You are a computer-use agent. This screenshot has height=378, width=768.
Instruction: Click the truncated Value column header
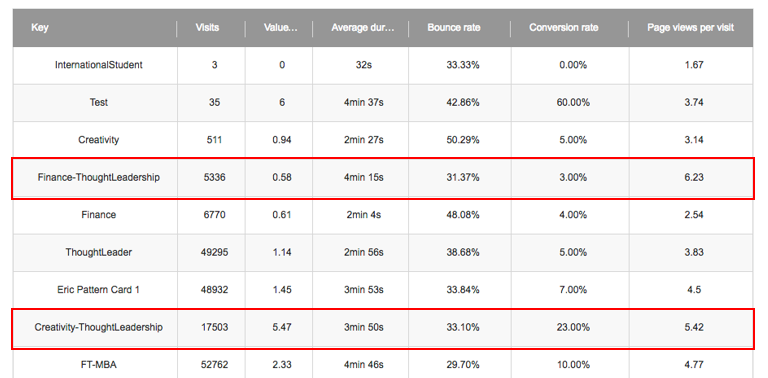click(281, 28)
